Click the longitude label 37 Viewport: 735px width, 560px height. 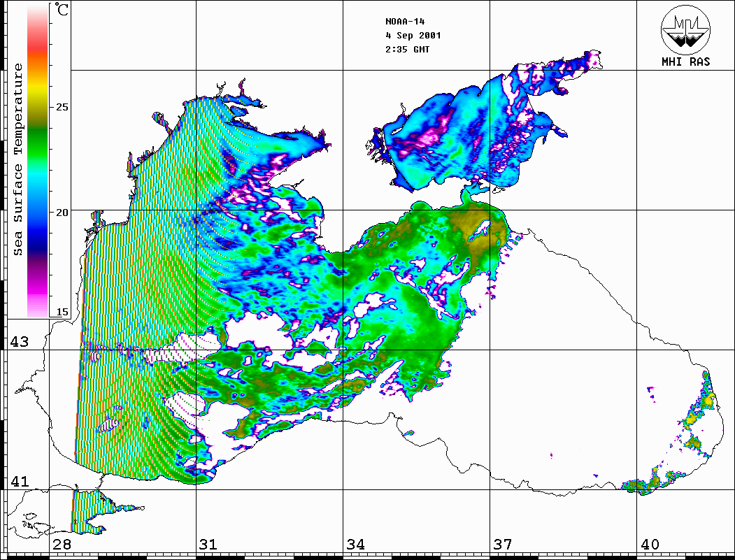point(503,545)
